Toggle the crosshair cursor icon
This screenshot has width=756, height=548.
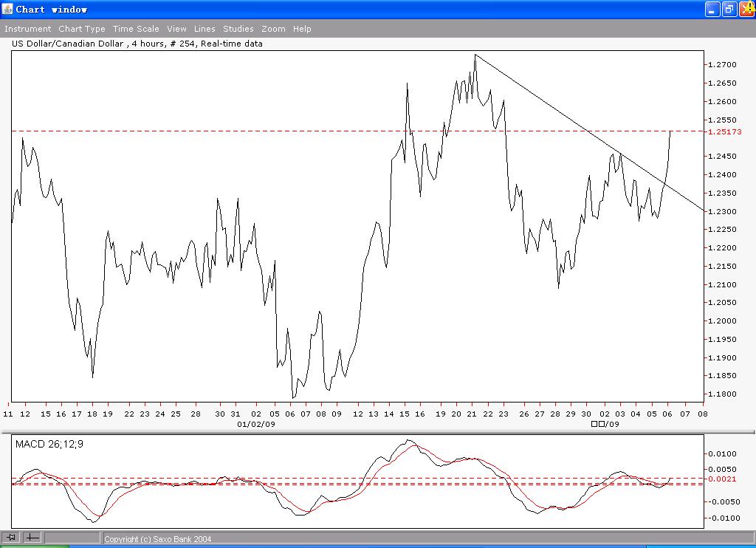(32, 538)
